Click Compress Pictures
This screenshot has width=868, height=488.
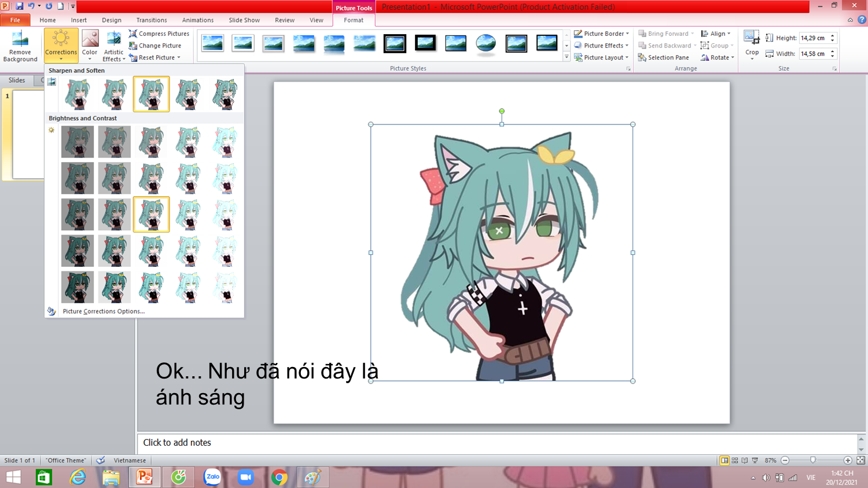[159, 34]
